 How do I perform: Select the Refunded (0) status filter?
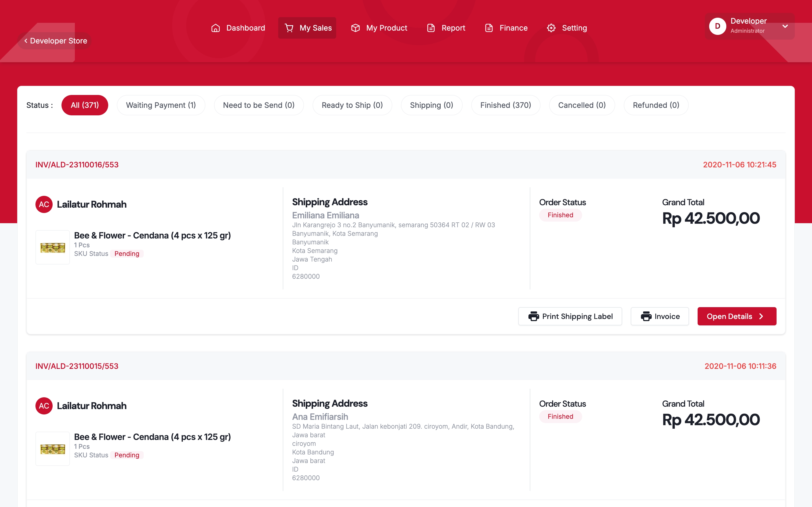656,105
